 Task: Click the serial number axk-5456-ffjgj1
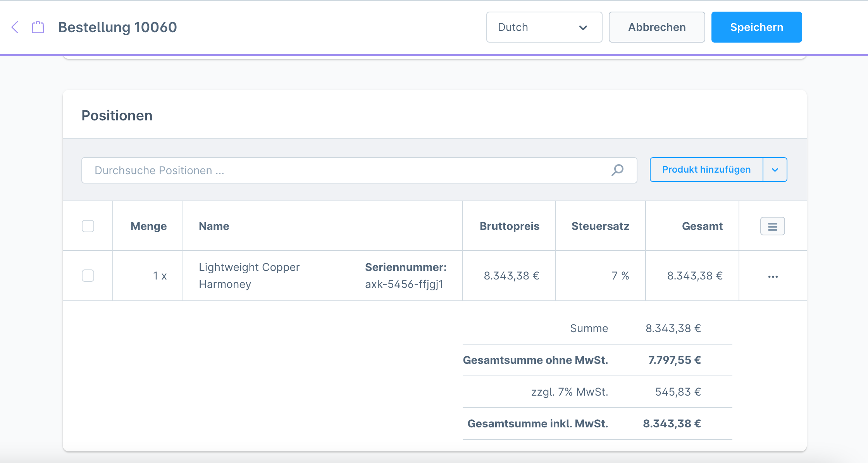coord(404,284)
